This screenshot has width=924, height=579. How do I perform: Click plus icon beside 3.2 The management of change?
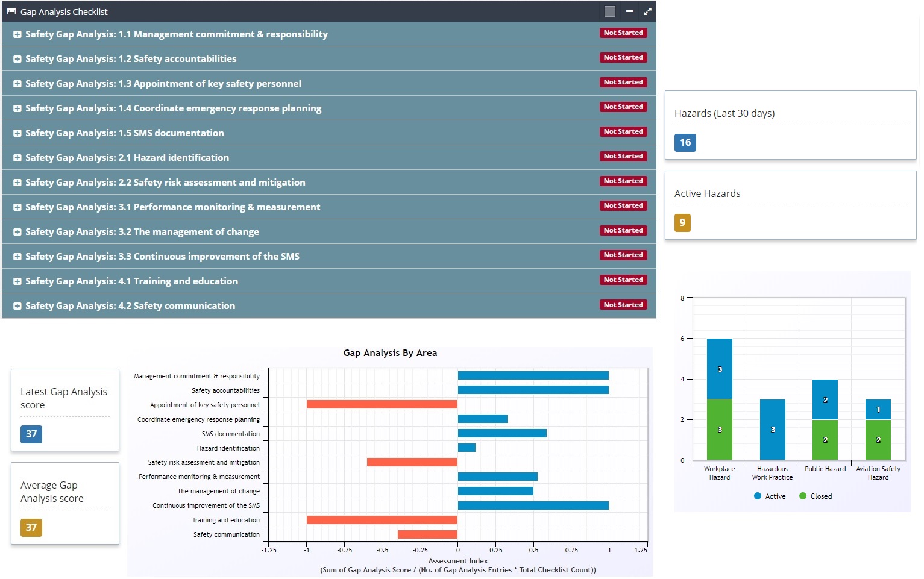point(17,233)
